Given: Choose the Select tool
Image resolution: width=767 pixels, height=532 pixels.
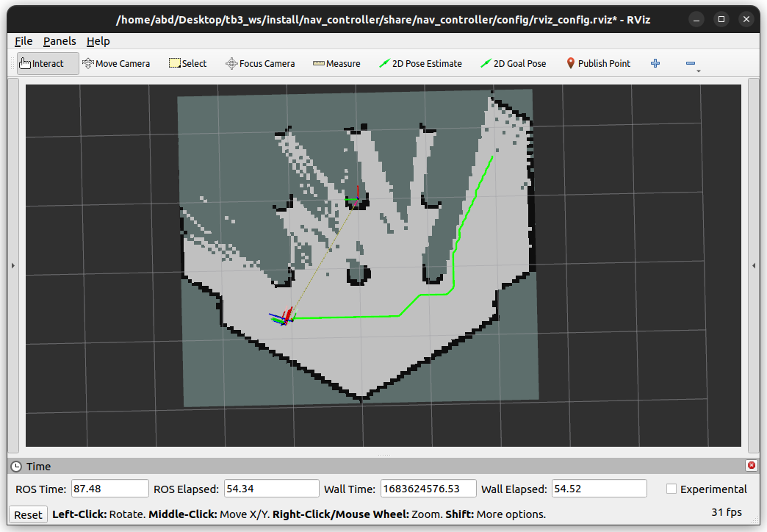Looking at the screenshot, I should [x=187, y=63].
